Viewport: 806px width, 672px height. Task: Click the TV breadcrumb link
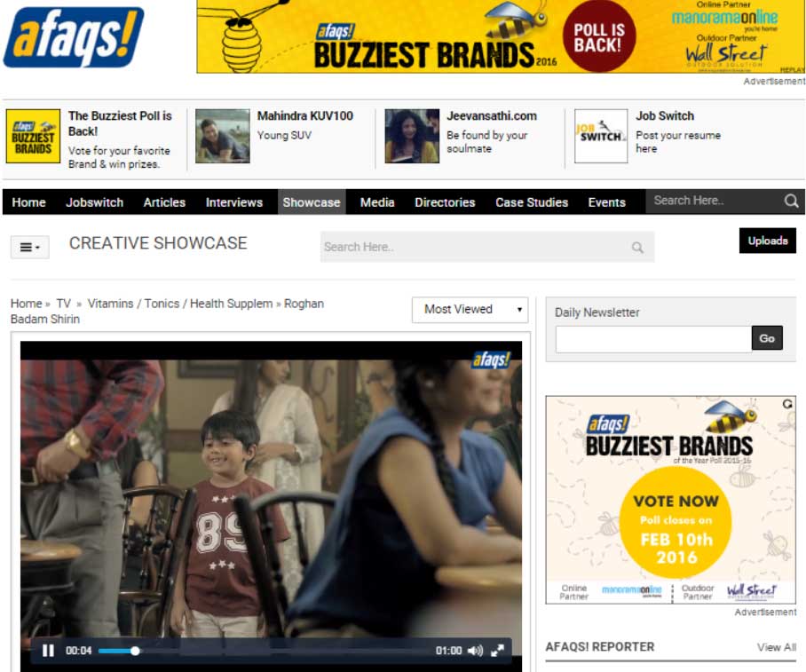point(64,304)
